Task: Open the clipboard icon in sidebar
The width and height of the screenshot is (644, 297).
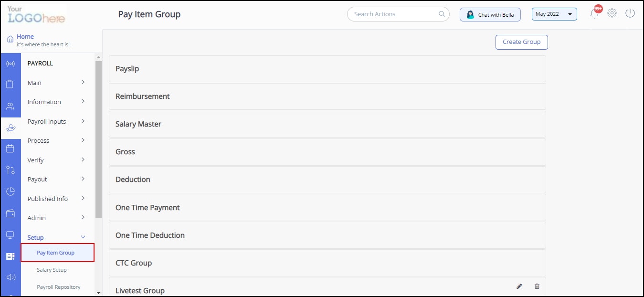Action: coord(11,85)
